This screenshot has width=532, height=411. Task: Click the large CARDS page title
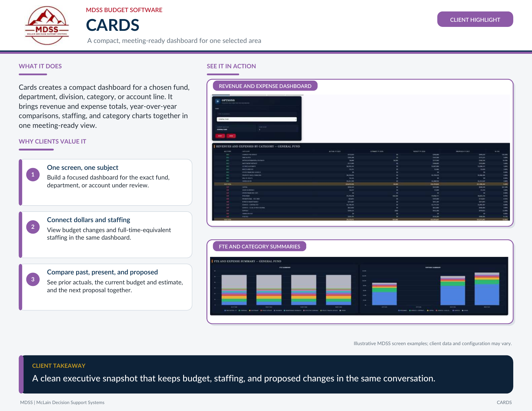[113, 25]
